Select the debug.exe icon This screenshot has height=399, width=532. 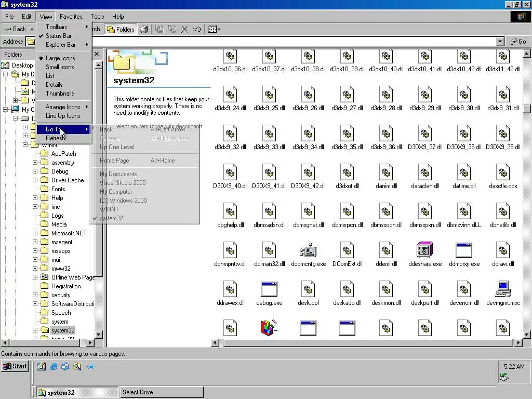pyautogui.click(x=269, y=289)
